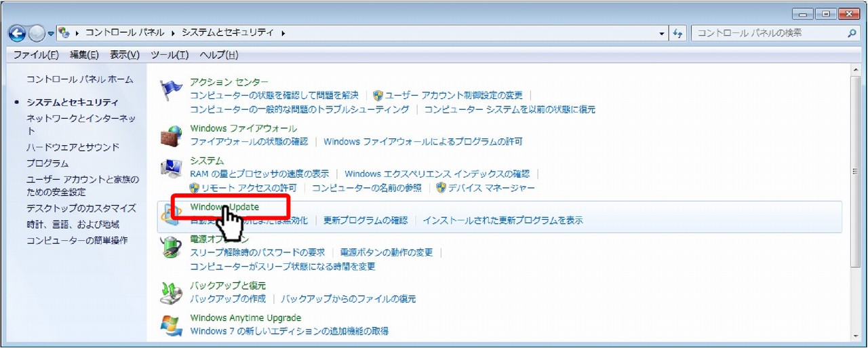Open ユーザー アカウントと家族のための安全設定
Image resolution: width=868 pixels, height=348 pixels.
(83, 186)
